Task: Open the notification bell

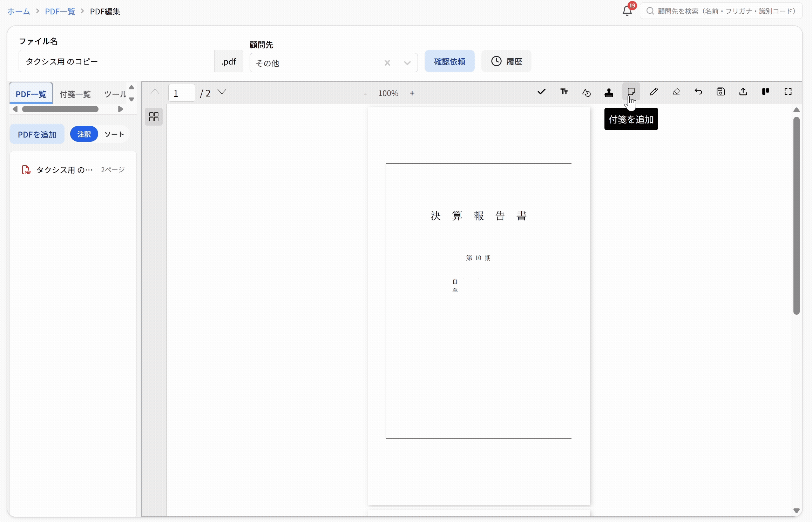Action: (627, 11)
